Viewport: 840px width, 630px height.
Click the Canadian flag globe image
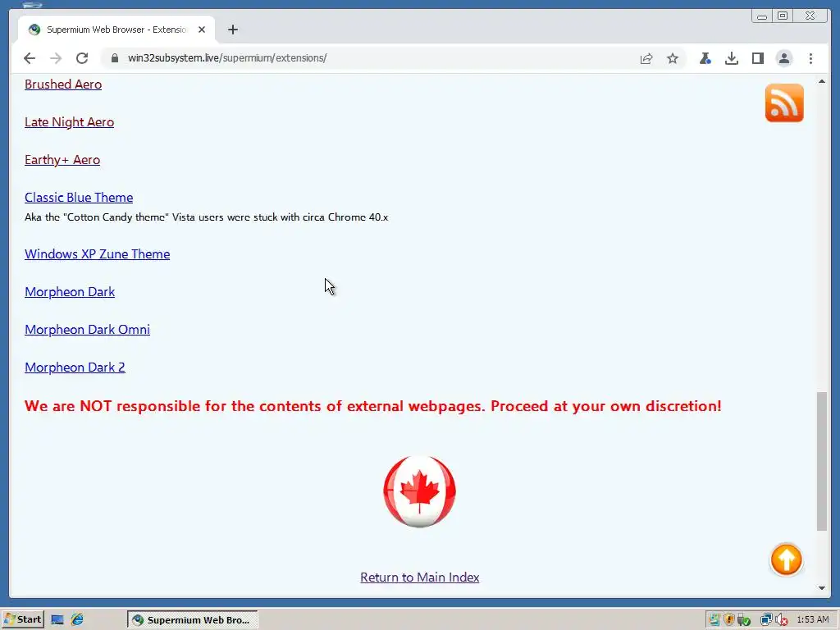click(x=419, y=491)
